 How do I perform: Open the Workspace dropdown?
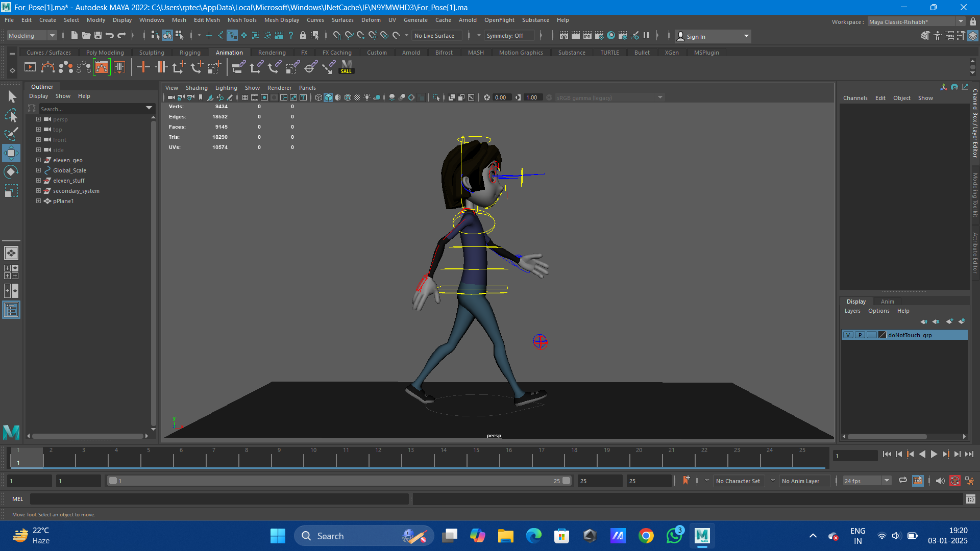917,22
